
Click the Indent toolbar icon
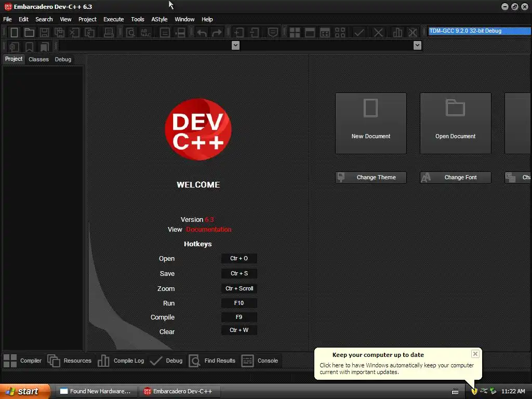[239, 33]
